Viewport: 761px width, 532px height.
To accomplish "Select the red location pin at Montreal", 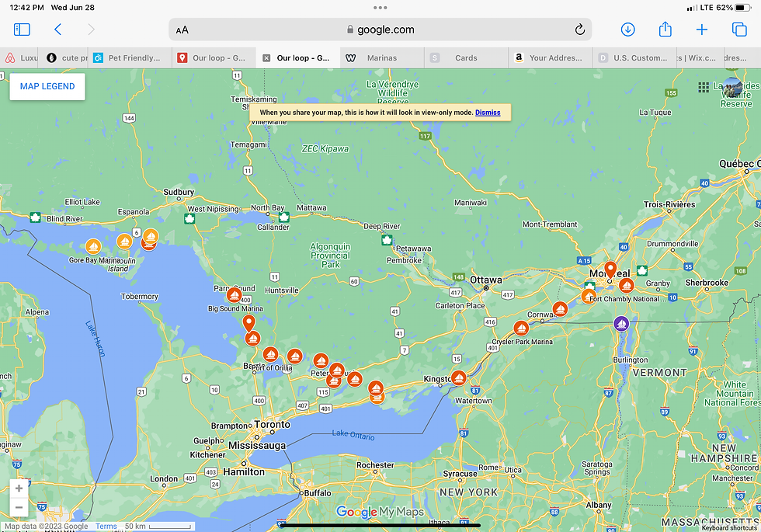I will (610, 269).
